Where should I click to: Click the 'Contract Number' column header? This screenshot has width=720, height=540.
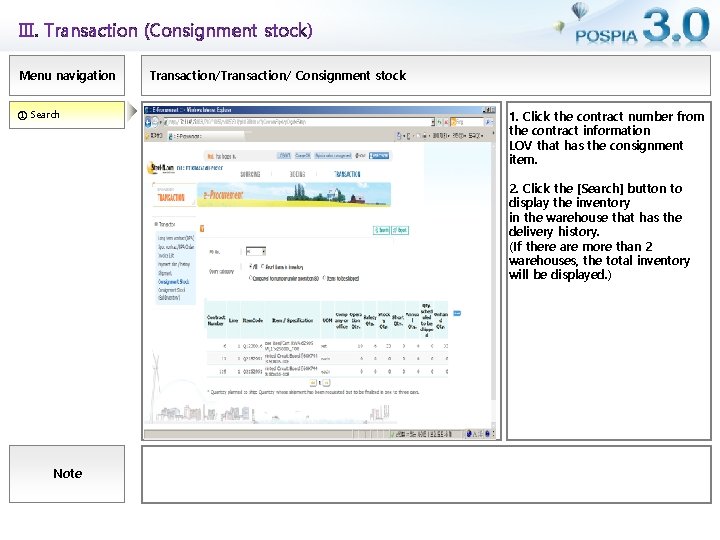216,321
